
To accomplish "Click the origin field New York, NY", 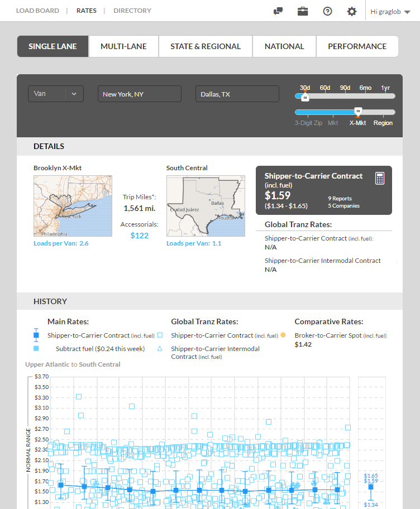I will (x=140, y=94).
